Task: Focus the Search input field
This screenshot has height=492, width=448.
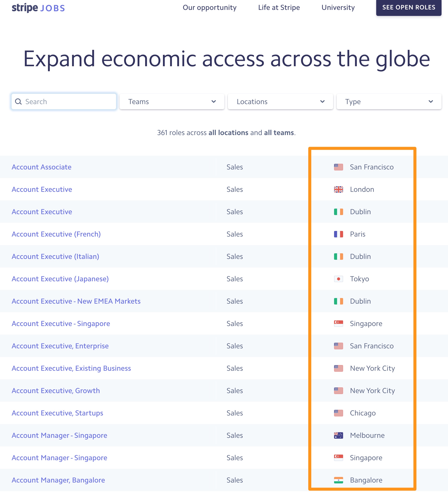Action: pyautogui.click(x=64, y=101)
